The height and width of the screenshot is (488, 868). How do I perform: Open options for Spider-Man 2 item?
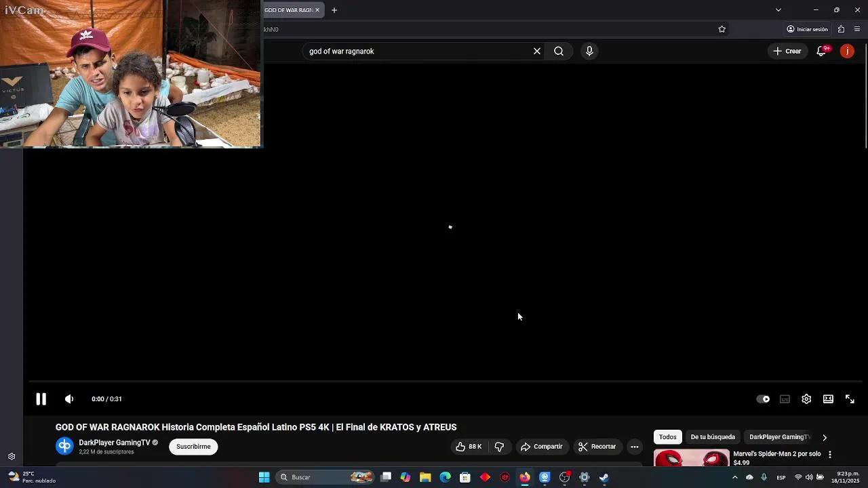tap(829, 455)
